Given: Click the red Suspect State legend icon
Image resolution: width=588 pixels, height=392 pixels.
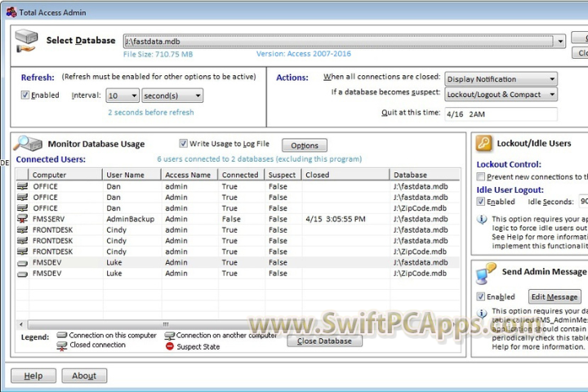Looking at the screenshot, I should (x=170, y=346).
